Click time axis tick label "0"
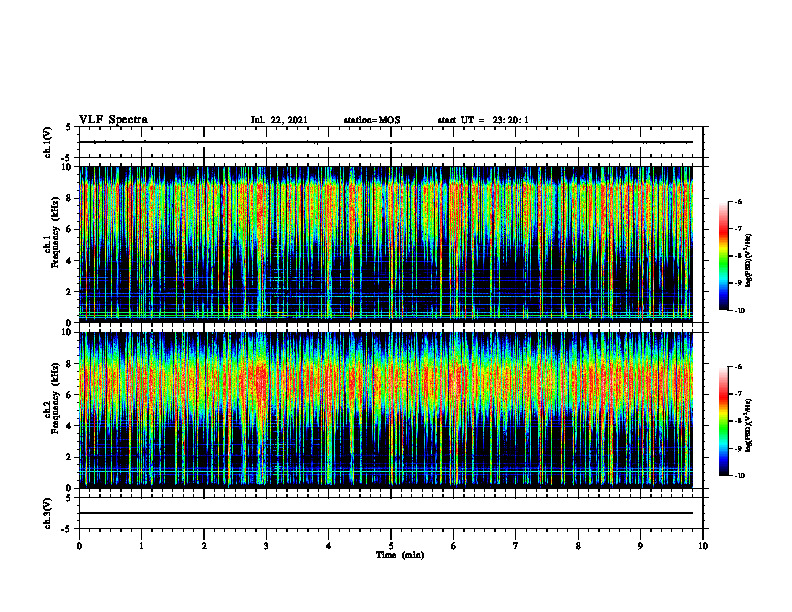Screen dimensions: 792x612 [x=79, y=546]
